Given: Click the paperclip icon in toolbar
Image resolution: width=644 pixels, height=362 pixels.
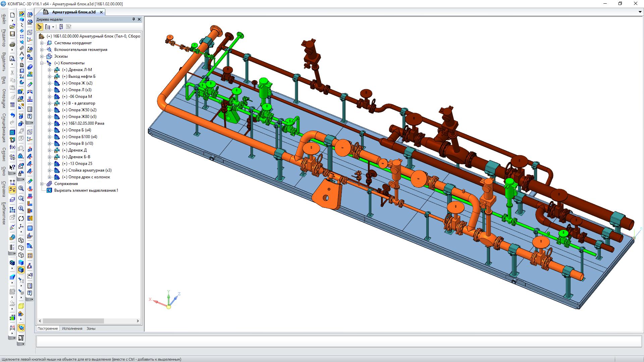Looking at the screenshot, I should (x=21, y=48).
